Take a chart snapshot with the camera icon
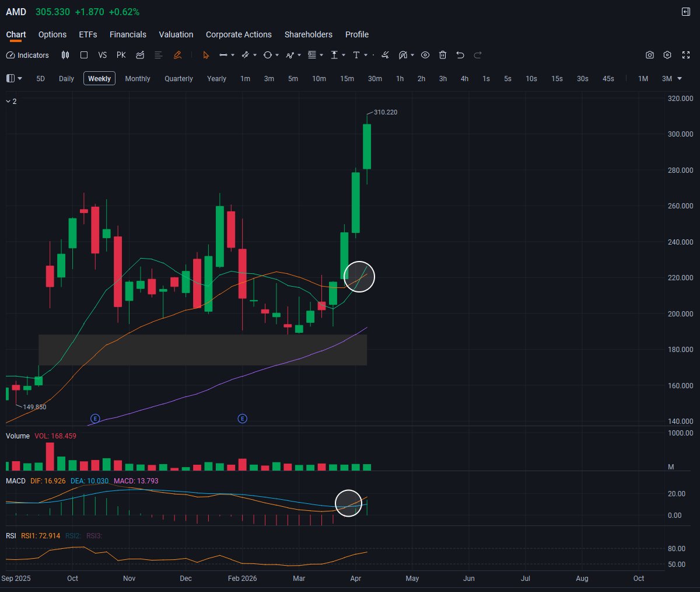The height and width of the screenshot is (592, 700). click(650, 55)
